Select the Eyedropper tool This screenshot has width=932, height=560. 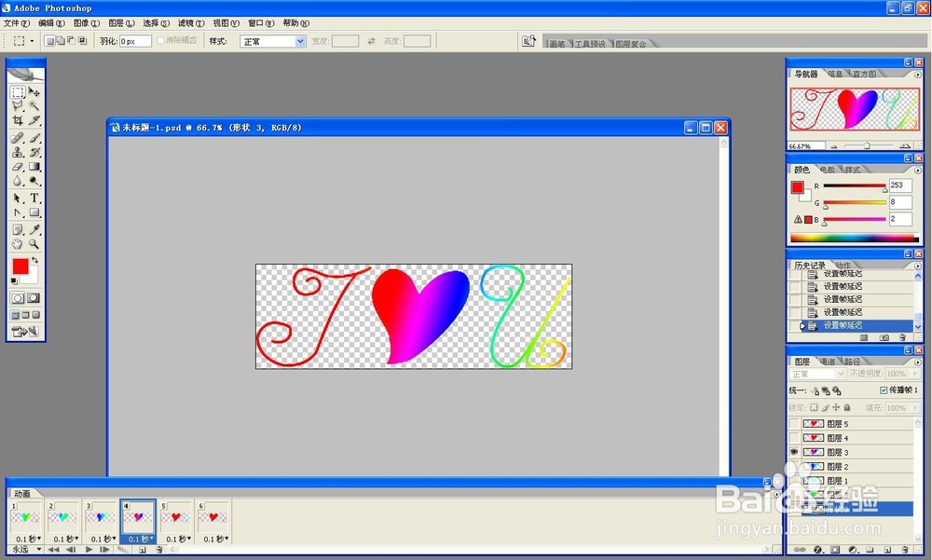(x=33, y=229)
